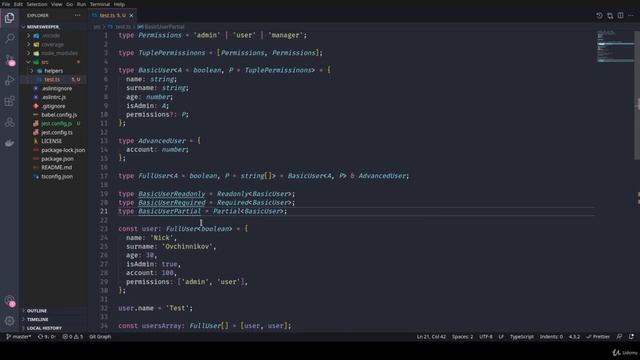This screenshot has height=360, width=640.
Task: Open editor more actions ellipsis
Action: tap(631, 16)
